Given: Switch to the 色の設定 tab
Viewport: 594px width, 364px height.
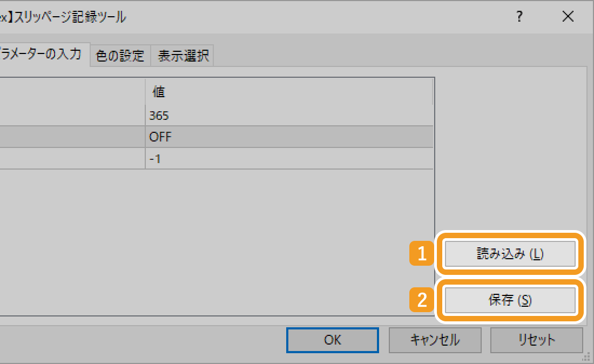Looking at the screenshot, I should 119,55.
